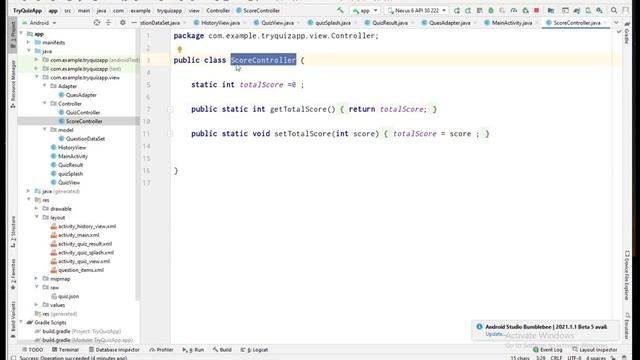Hide the project panel with minus icon
The width and height of the screenshot is (640, 360).
tap(134, 23)
